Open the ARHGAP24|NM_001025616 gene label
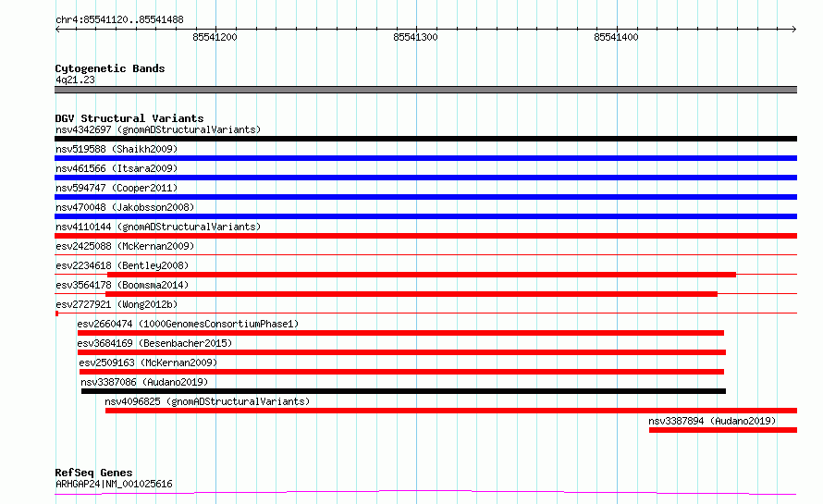The height and width of the screenshot is (504, 823). click(x=114, y=484)
